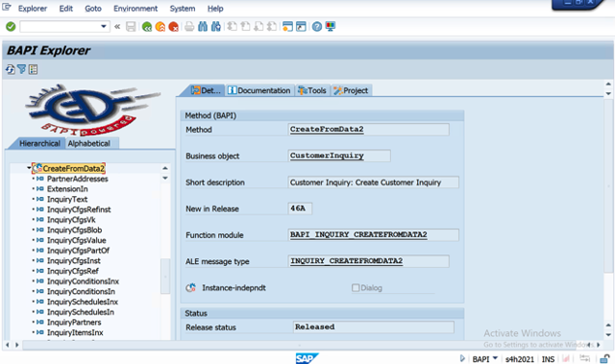615x364 pixels.
Task: Click the Print icon
Action: (189, 27)
